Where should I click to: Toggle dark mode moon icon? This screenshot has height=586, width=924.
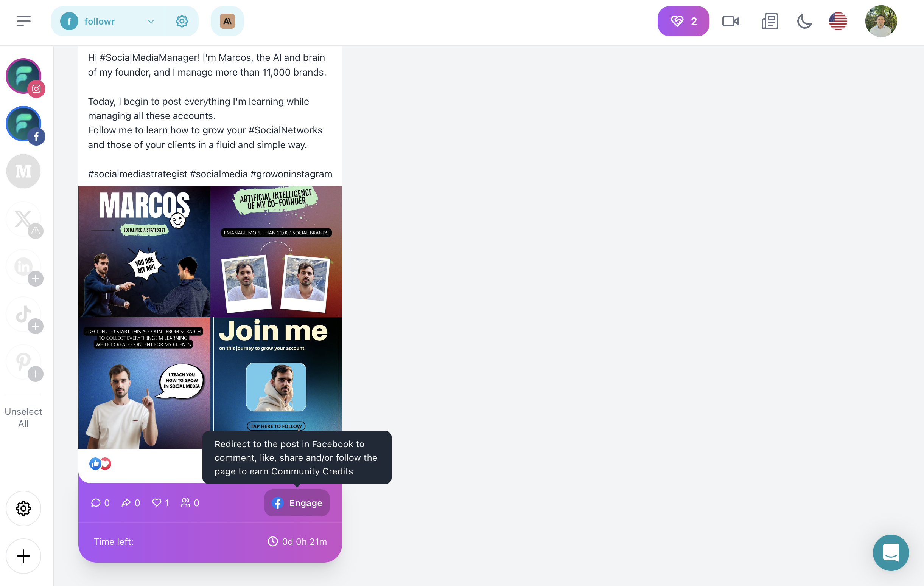click(804, 21)
